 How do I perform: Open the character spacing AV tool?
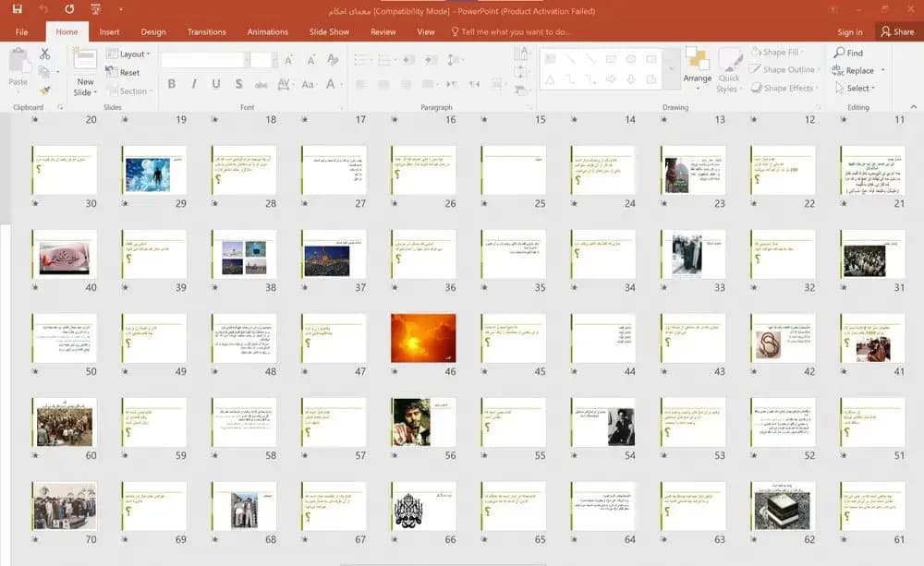284,84
